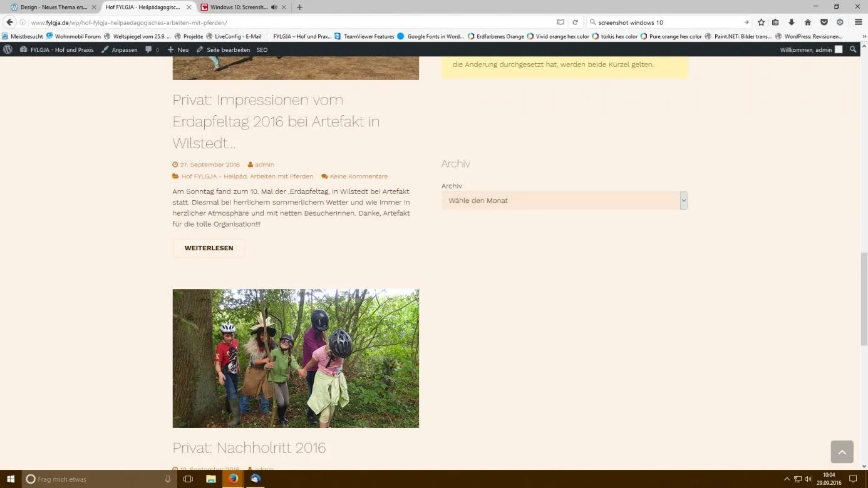This screenshot has height=488, width=868.
Task: Open the Windows Start menu
Action: [11, 479]
